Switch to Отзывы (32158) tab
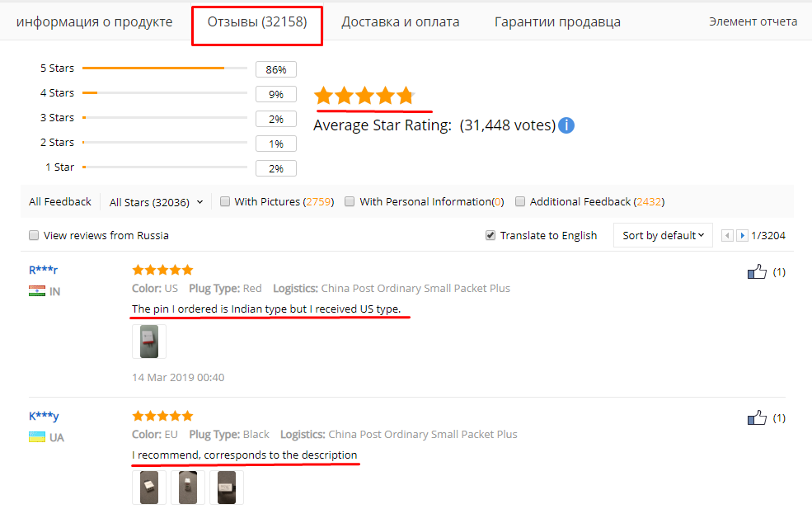The image size is (812, 509). pos(257,21)
